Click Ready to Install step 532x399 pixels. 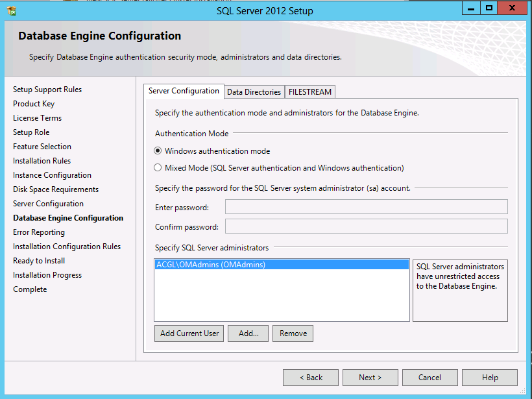point(39,261)
